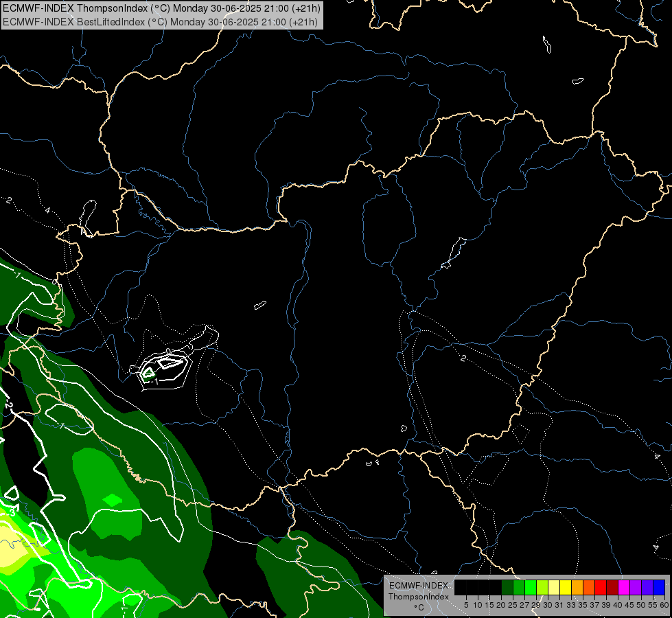This screenshot has width=672, height=618.
Task: Click the legend tick value 5
Action: pos(466,605)
